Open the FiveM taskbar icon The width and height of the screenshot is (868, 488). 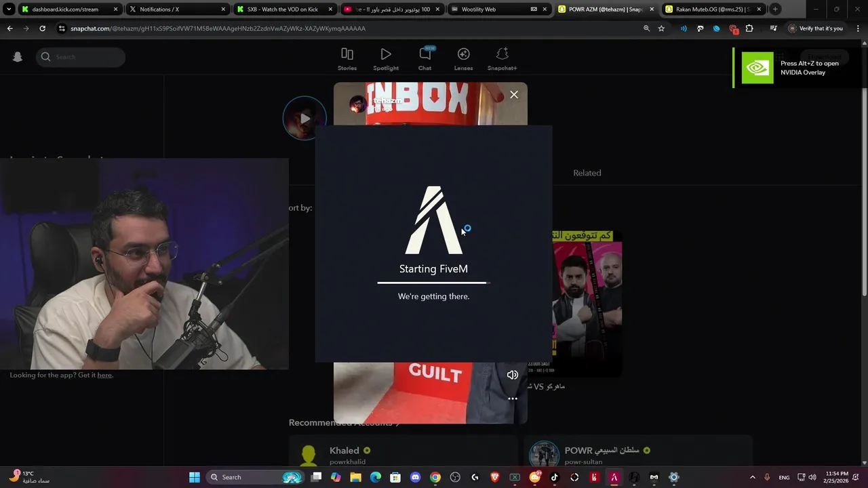click(x=614, y=477)
